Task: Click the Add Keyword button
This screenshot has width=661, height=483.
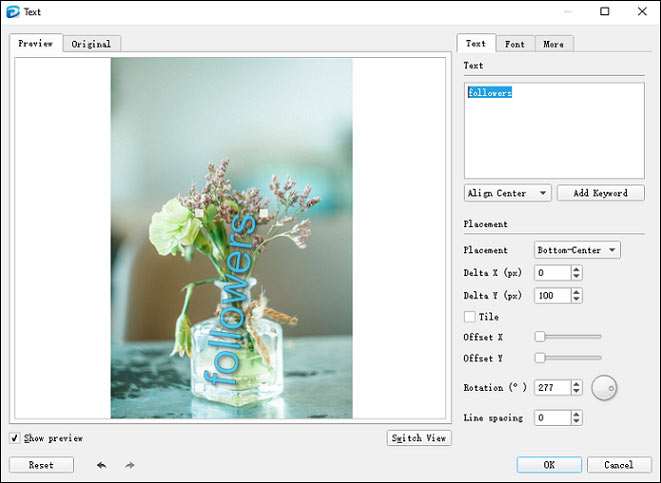Action: click(x=601, y=193)
